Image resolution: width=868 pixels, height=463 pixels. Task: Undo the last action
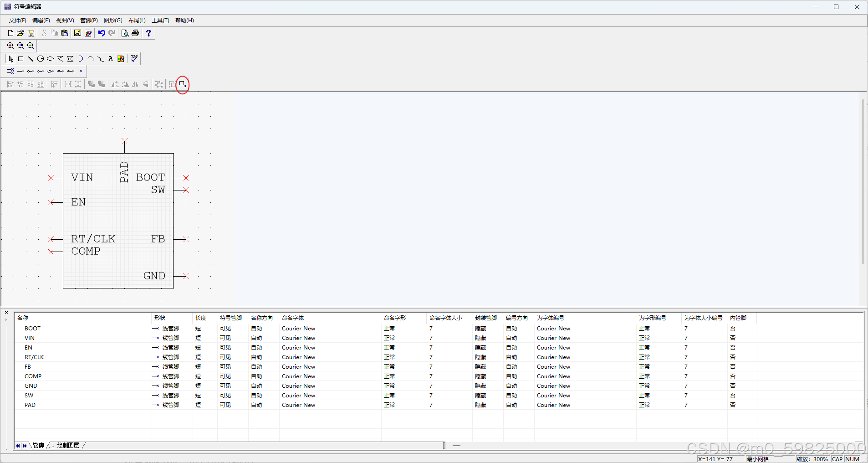coord(101,33)
